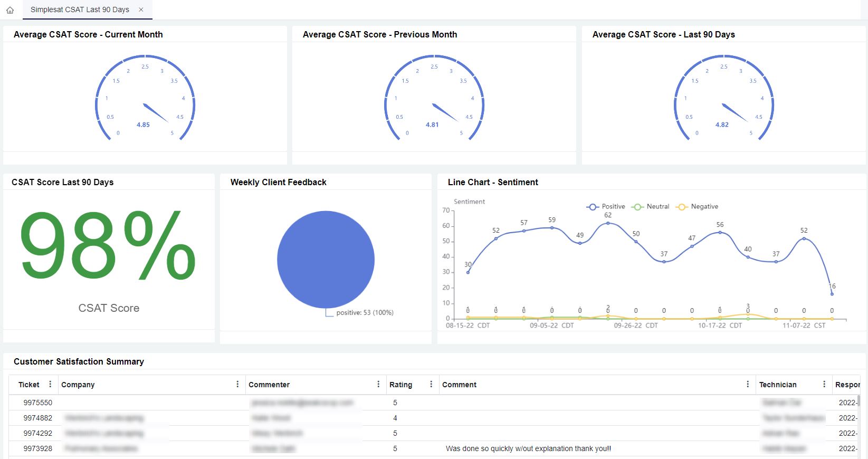Select ticket 9975550 row

click(x=38, y=403)
